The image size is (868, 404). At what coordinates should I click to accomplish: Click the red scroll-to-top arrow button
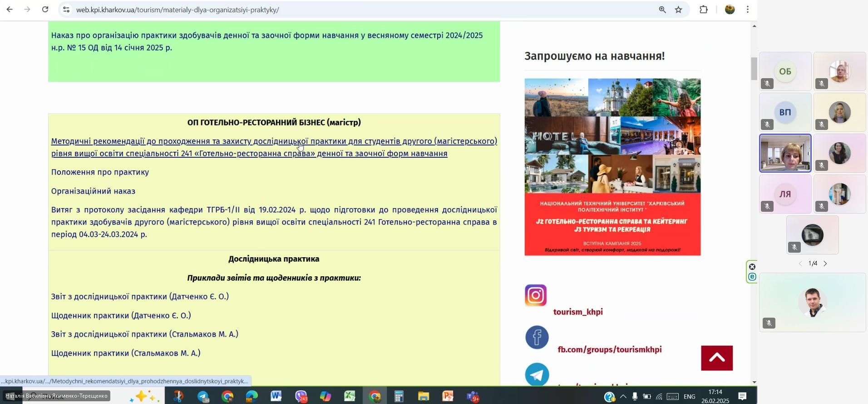pyautogui.click(x=717, y=358)
